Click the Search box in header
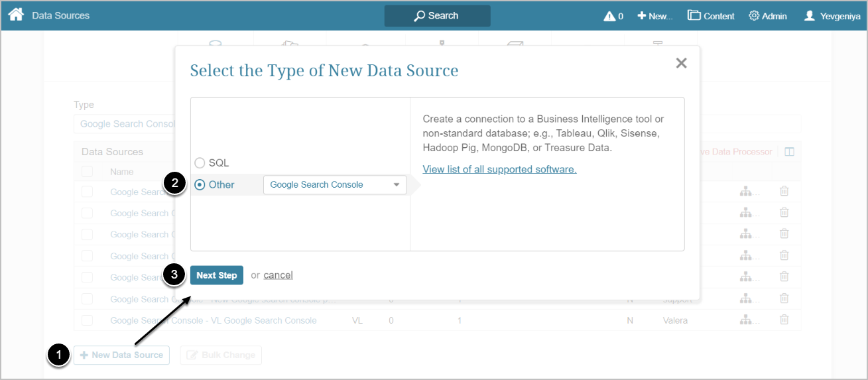This screenshot has width=868, height=380. pos(437,16)
